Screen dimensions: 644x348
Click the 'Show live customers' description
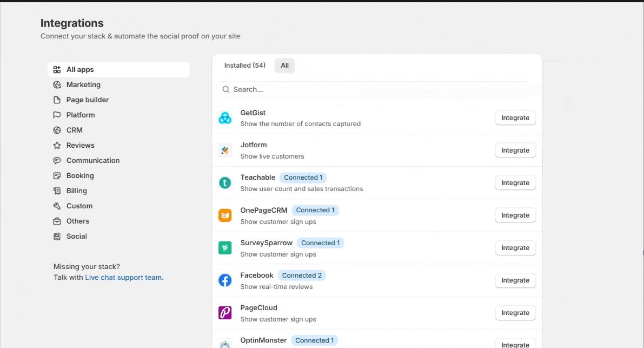tap(273, 156)
